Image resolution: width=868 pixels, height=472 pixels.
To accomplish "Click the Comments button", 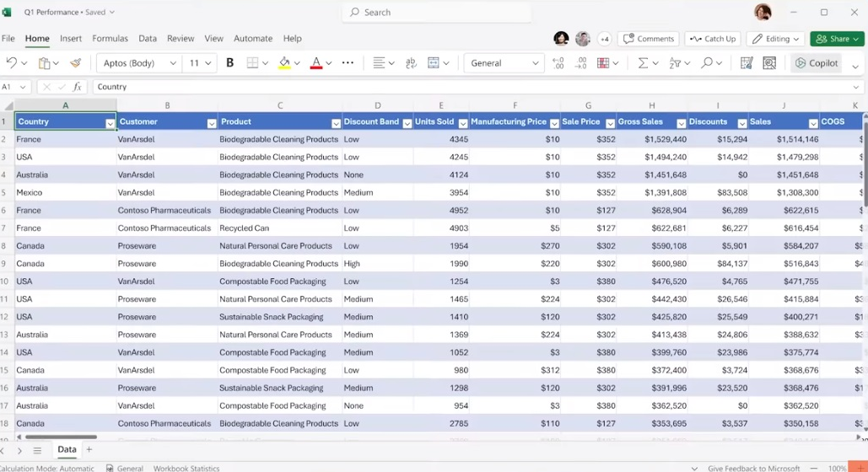I will point(648,39).
